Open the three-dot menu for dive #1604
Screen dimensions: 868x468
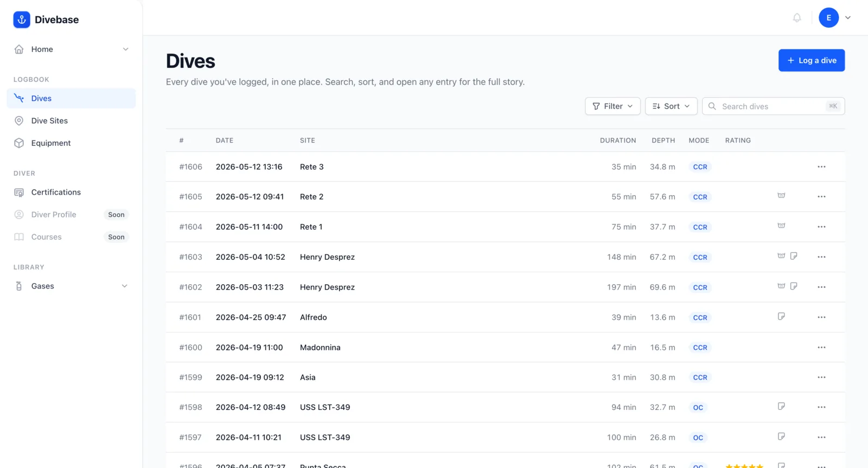(821, 227)
